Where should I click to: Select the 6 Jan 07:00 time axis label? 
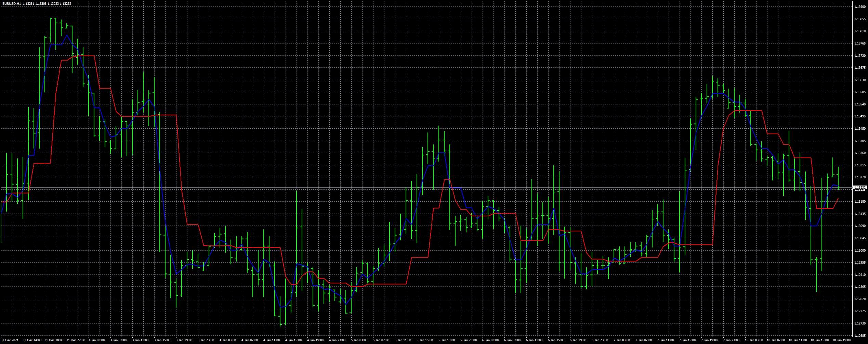(x=513, y=340)
